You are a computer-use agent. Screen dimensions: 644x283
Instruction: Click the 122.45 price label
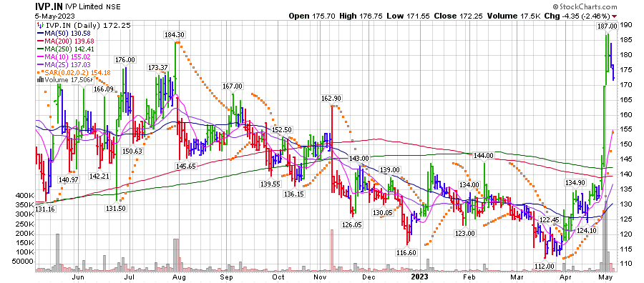pos(549,220)
